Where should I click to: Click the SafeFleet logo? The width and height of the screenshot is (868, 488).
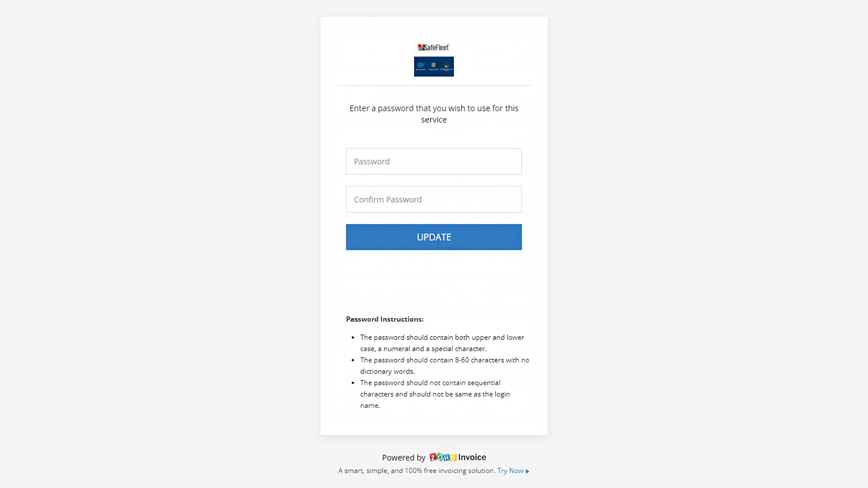coord(434,47)
